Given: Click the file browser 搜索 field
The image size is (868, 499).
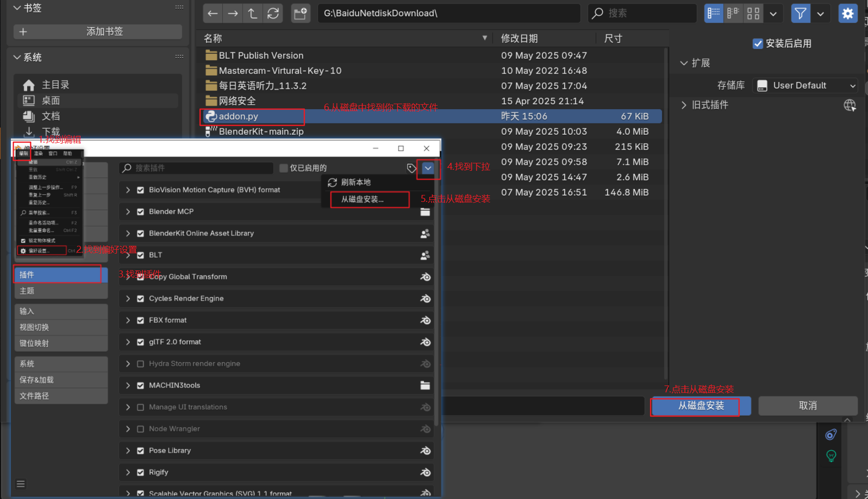Looking at the screenshot, I should point(642,13).
